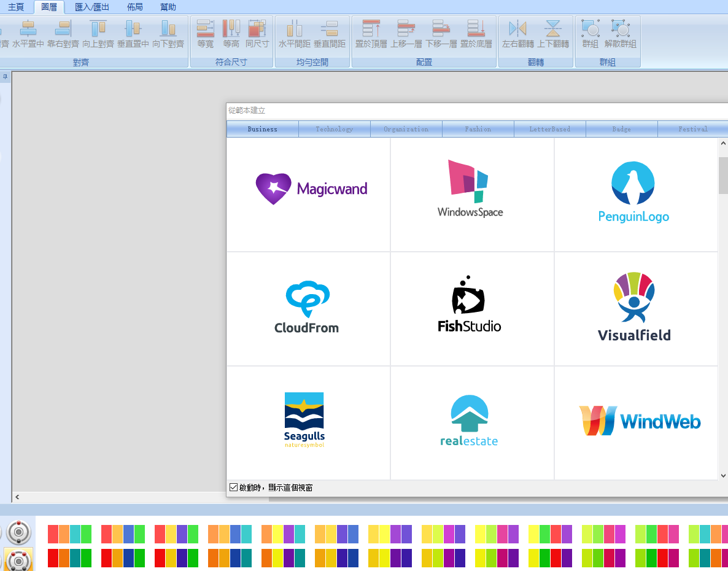The width and height of the screenshot is (728, 571).
Task: Select the Badge template category
Action: coord(622,129)
